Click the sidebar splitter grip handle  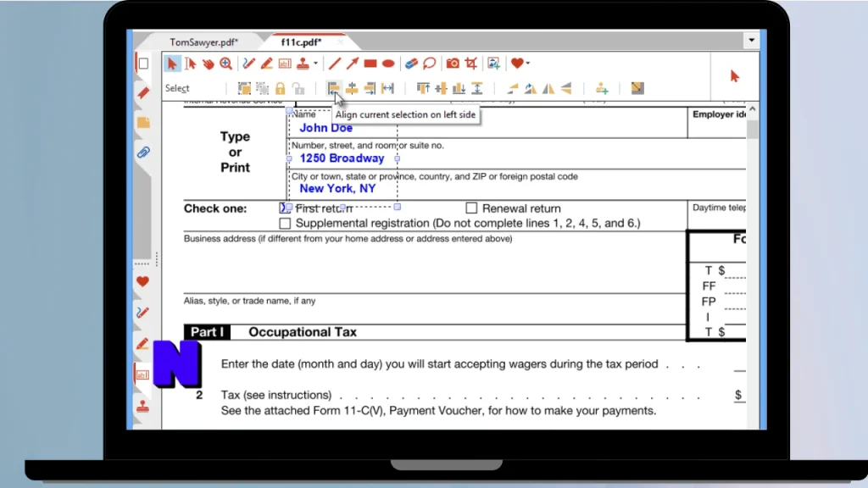[157, 258]
